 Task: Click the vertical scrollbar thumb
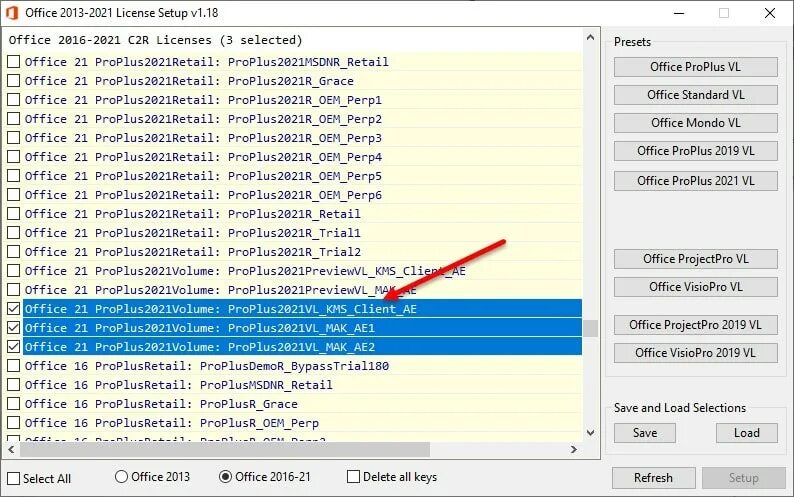point(590,328)
